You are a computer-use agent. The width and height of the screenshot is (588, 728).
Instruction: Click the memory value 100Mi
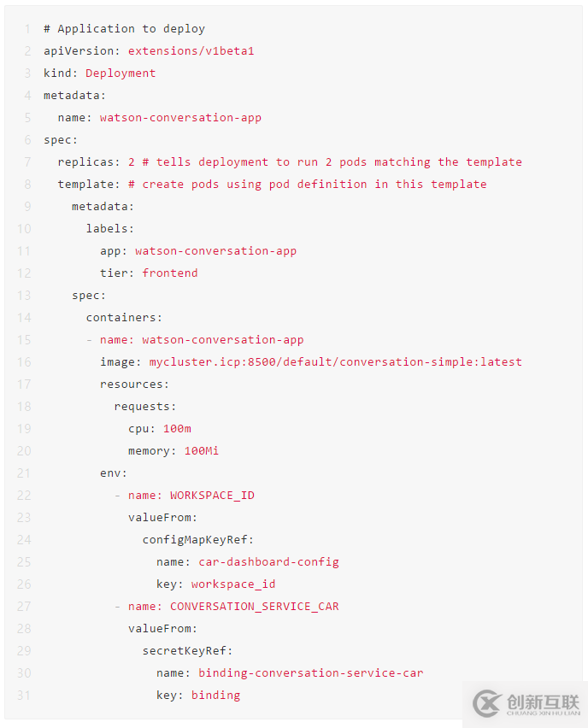202,451
